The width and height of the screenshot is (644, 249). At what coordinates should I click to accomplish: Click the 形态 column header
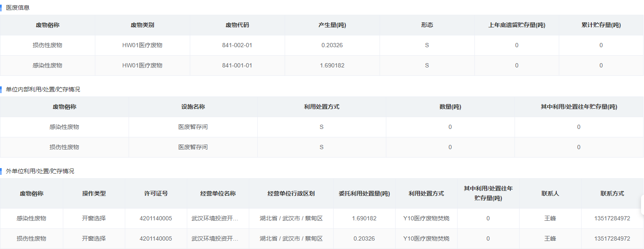pos(427,25)
